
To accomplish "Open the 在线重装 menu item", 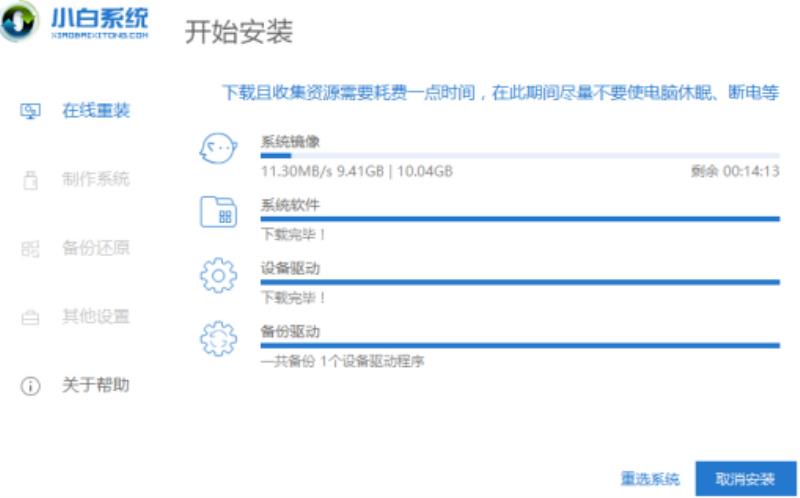I will coord(96,111).
